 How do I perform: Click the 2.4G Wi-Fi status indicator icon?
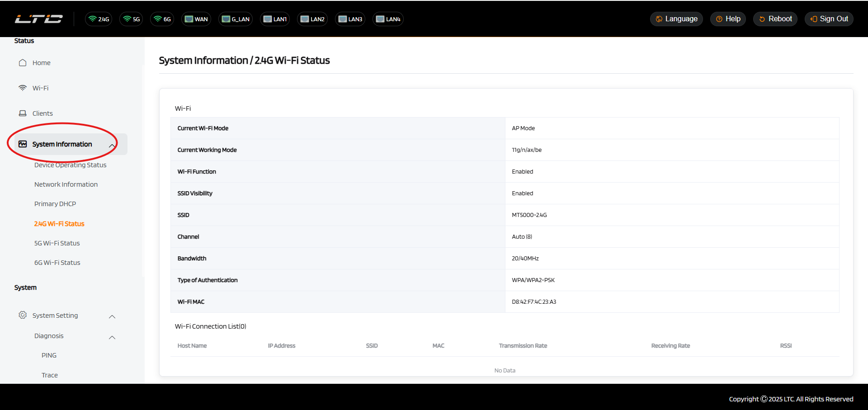click(99, 19)
